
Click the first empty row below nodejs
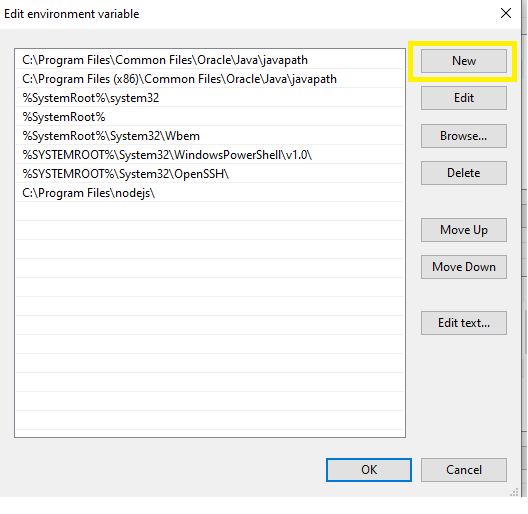[210, 212]
